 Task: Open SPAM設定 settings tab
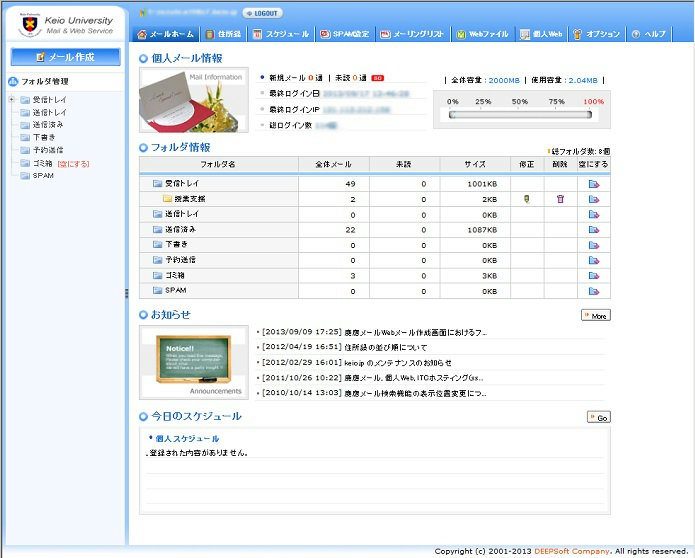(344, 34)
